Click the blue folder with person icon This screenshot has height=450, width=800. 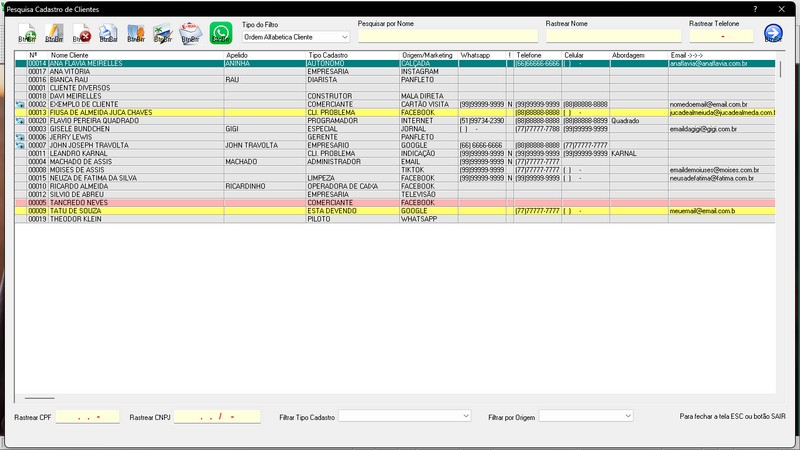136,33
